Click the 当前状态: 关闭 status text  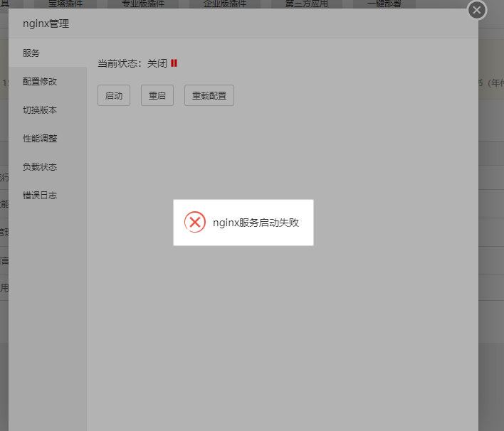tap(132, 63)
